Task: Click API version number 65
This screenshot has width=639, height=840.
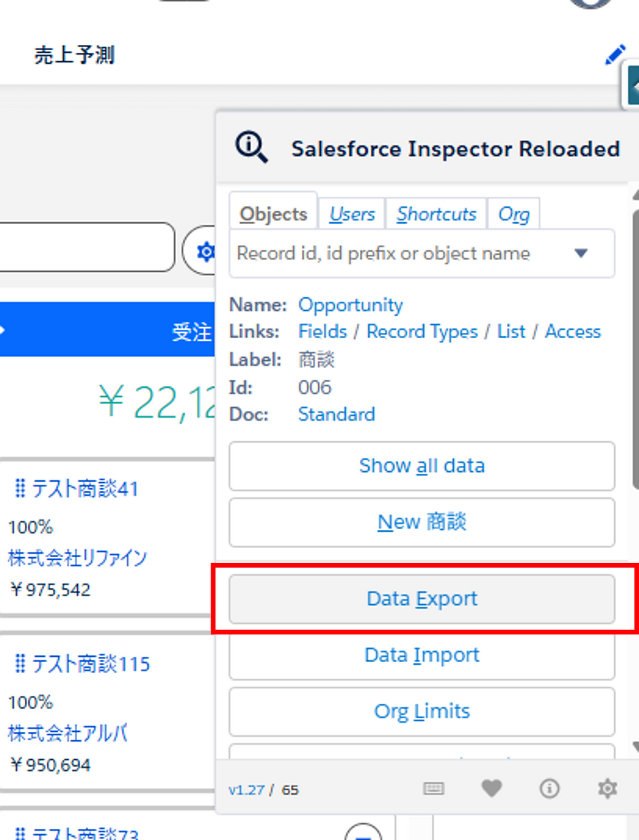Action: click(290, 790)
